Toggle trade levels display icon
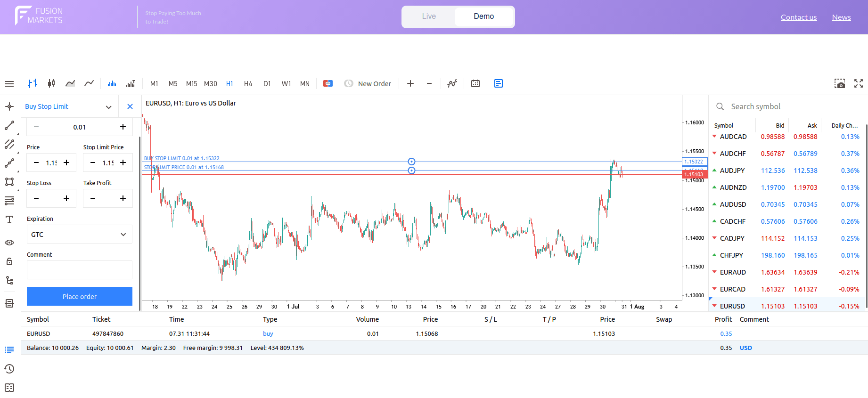The width and height of the screenshot is (868, 398). click(x=328, y=83)
